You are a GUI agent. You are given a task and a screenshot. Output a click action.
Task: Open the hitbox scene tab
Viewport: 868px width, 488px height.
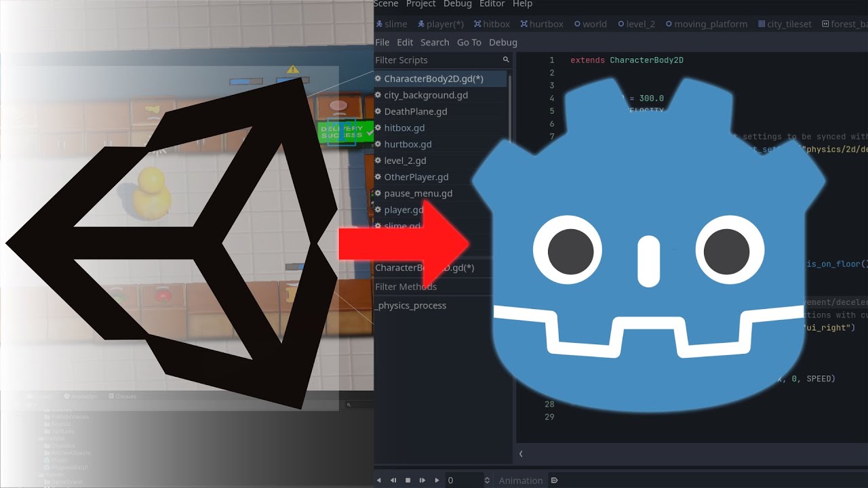pos(492,24)
